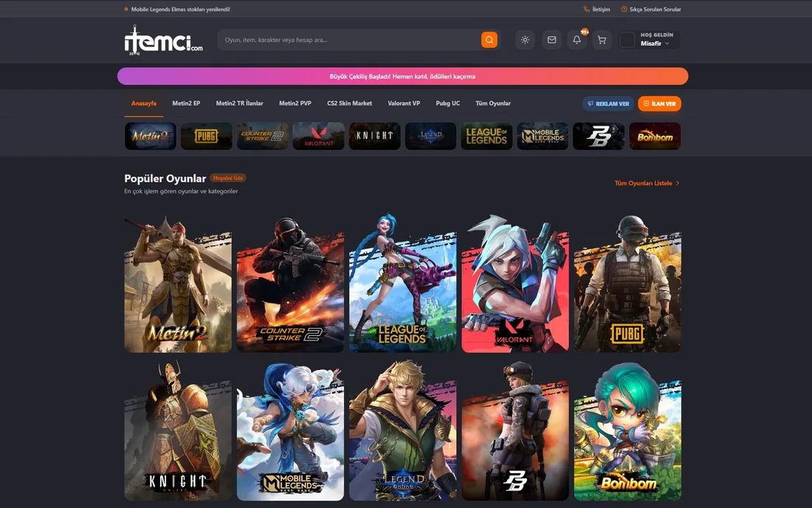Open the Pubg UC menu item
Viewport: 812px width, 508px height.
(448, 103)
